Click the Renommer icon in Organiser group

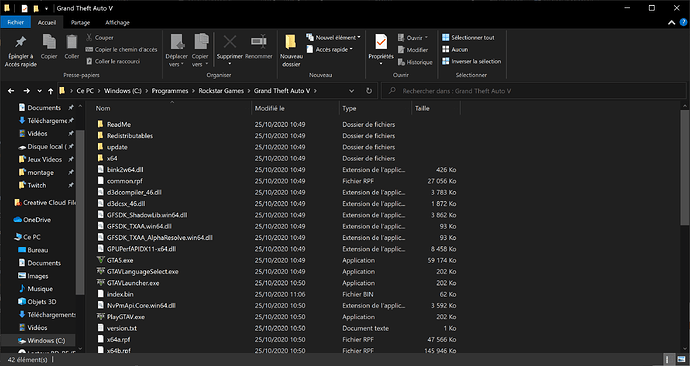(258, 41)
